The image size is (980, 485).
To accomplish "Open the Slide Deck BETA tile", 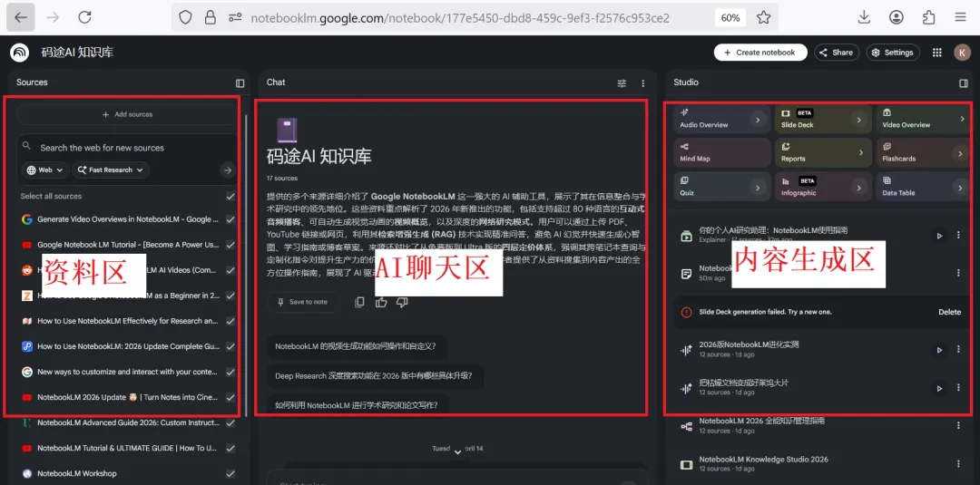I will point(823,119).
